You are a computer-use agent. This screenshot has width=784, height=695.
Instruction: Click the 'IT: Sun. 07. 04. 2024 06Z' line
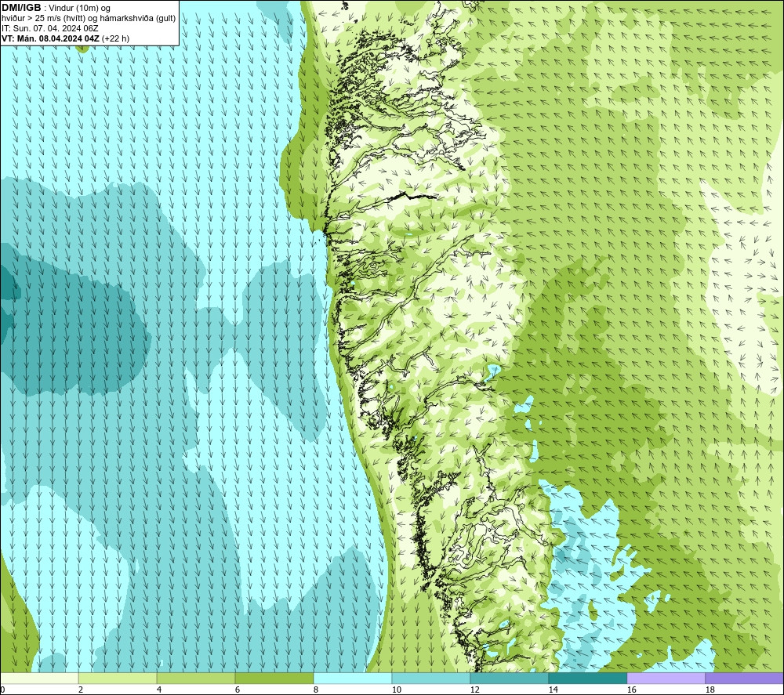click(x=50, y=28)
